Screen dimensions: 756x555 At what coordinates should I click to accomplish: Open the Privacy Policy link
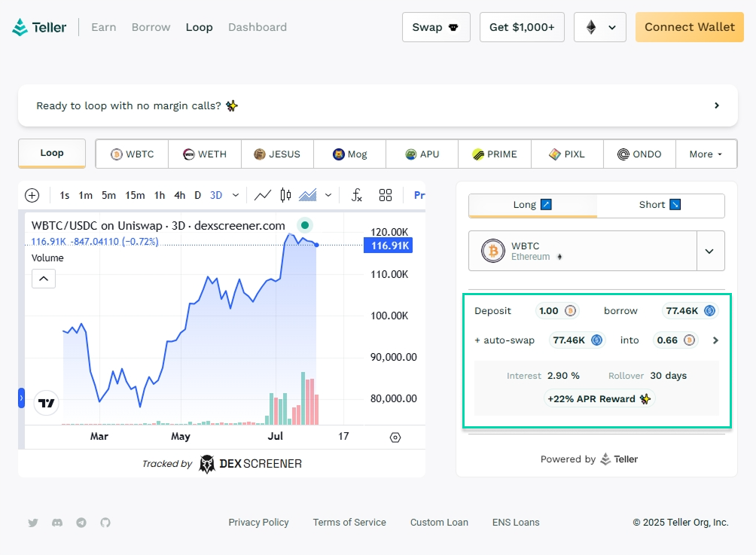(x=258, y=523)
